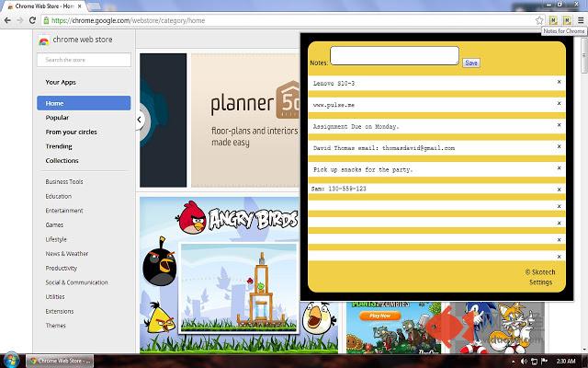The image size is (588, 368).
Task: Open the planner 5D banner
Action: (x=245, y=121)
